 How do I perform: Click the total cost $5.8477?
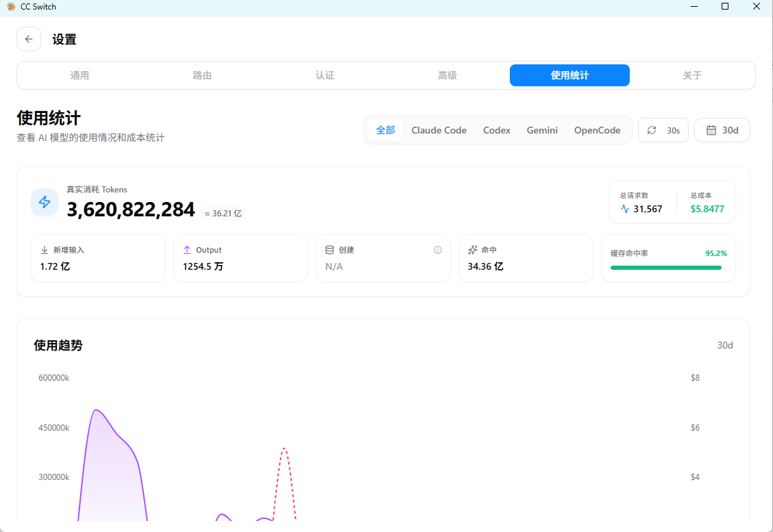tap(707, 209)
